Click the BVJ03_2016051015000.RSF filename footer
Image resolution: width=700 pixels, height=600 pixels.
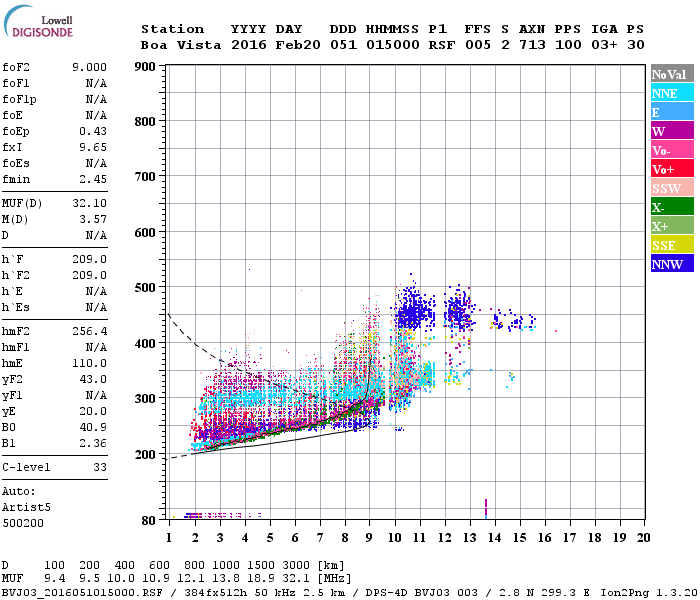(x=82, y=593)
